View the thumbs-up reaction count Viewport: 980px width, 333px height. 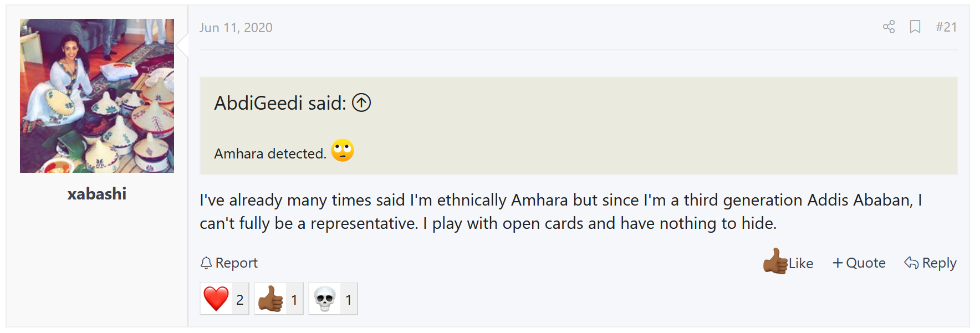tap(279, 299)
